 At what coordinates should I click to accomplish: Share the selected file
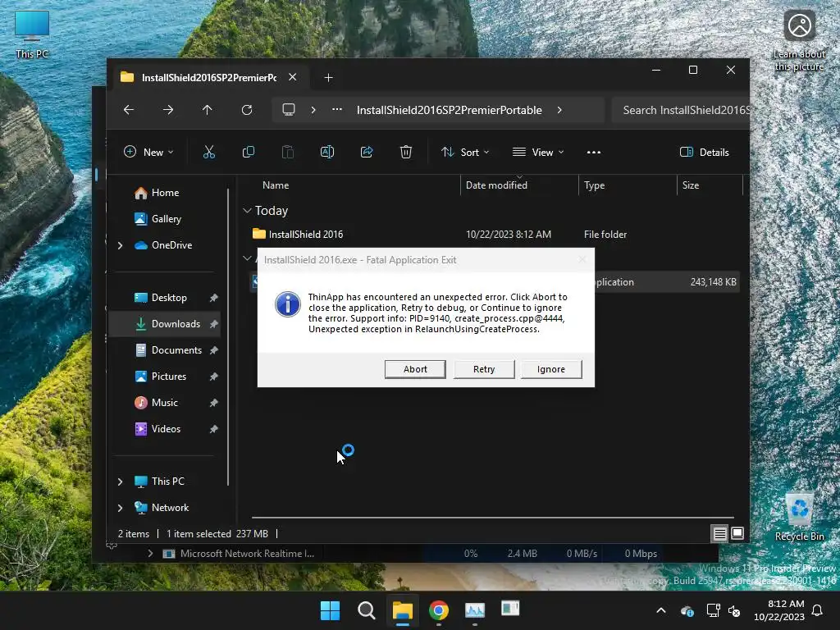pos(367,152)
